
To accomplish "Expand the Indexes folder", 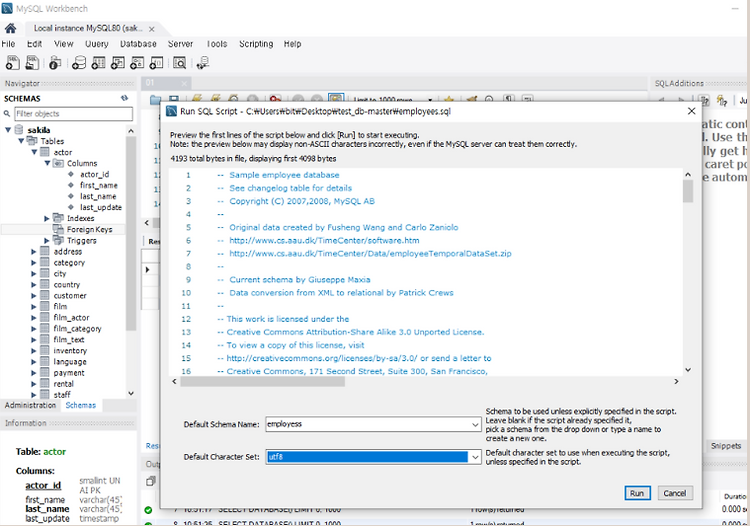I will (47, 219).
